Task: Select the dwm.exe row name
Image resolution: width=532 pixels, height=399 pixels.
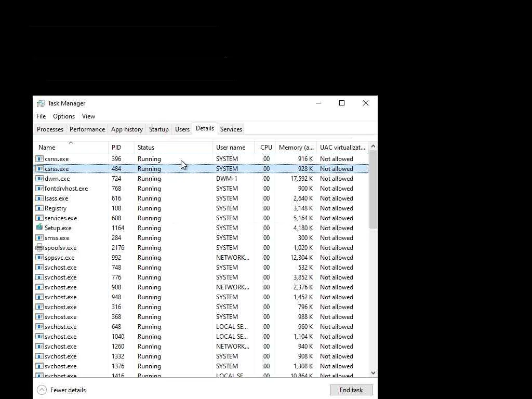Action: point(57,179)
